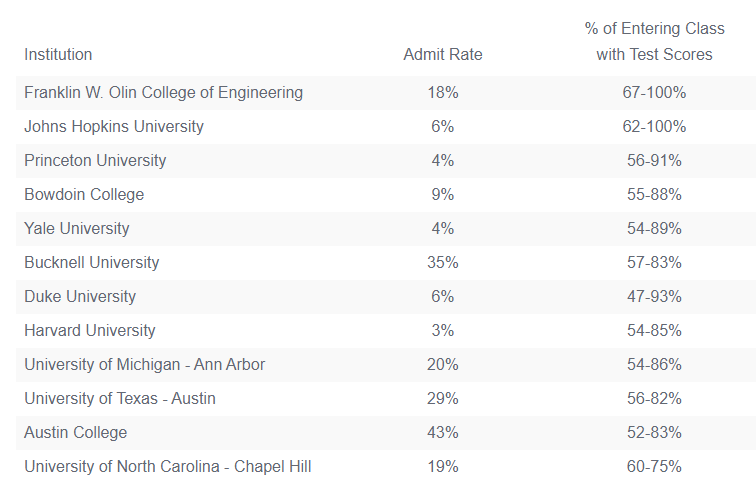756x493 pixels.
Task: Select Bowdoin College in the table
Action: pos(84,195)
